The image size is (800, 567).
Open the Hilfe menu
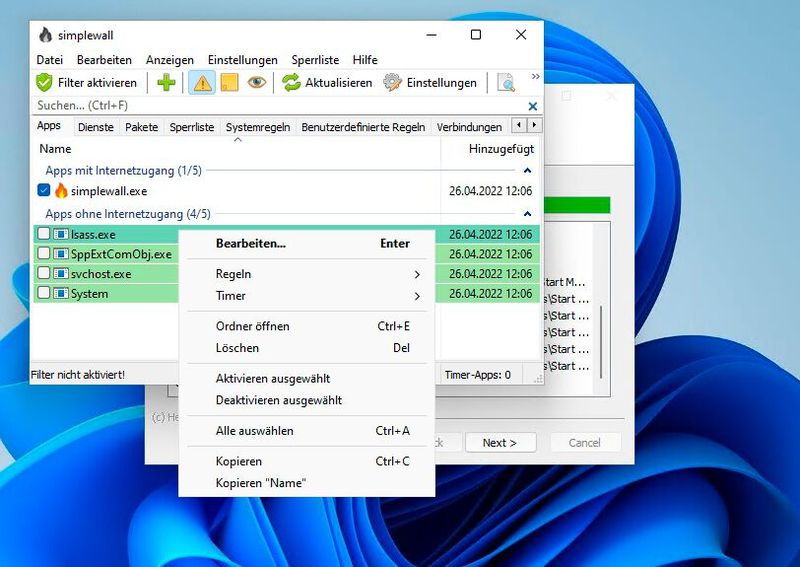pyautogui.click(x=365, y=60)
